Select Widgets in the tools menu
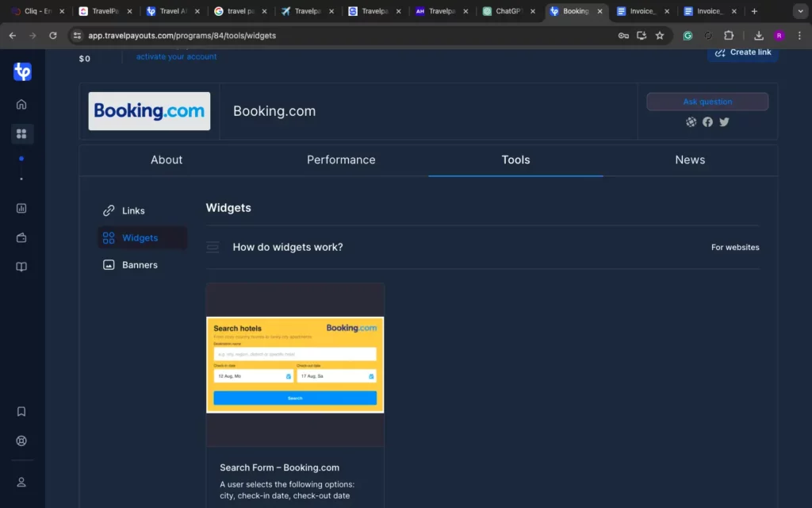Viewport: 812px width, 508px height. pos(143,237)
